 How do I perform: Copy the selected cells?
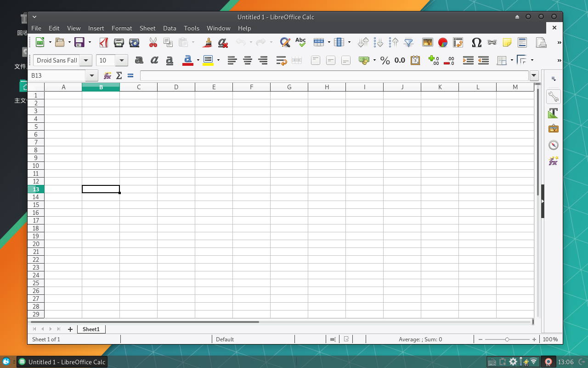[169, 42]
